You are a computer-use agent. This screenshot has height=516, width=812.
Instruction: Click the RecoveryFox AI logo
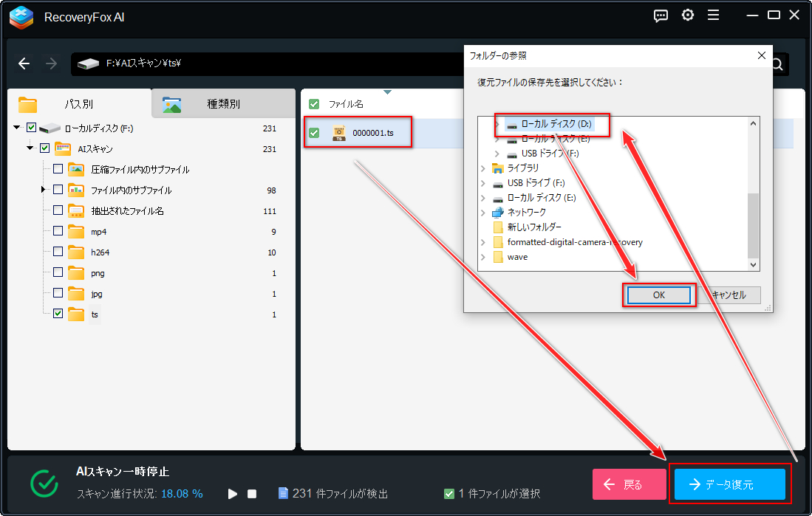click(x=21, y=17)
